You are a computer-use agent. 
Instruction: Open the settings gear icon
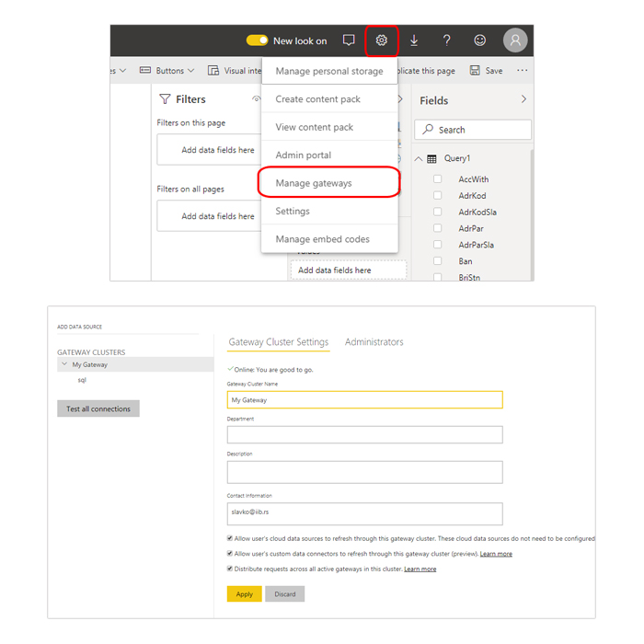381,40
